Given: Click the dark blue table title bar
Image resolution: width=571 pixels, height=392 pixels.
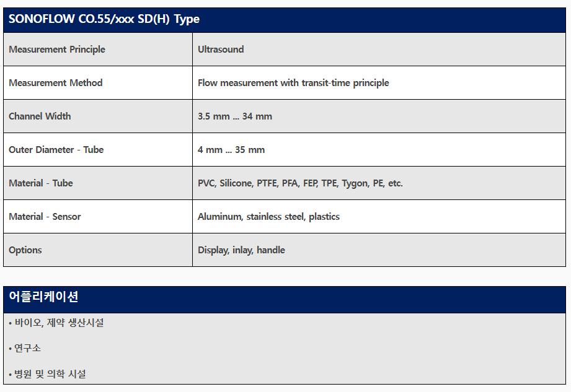Looking at the screenshot, I should tap(372, 19).
